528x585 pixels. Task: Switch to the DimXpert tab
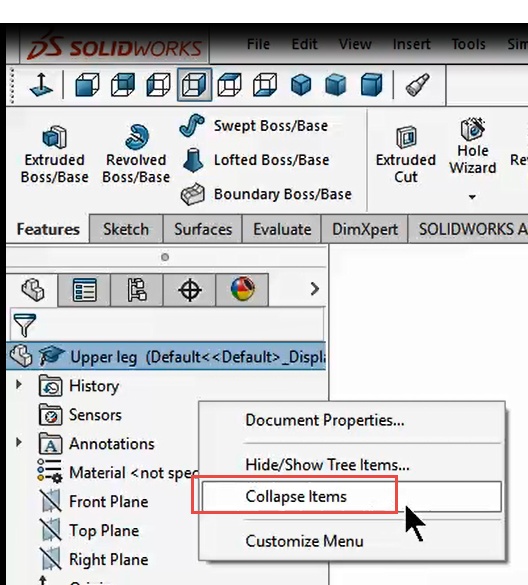365,229
